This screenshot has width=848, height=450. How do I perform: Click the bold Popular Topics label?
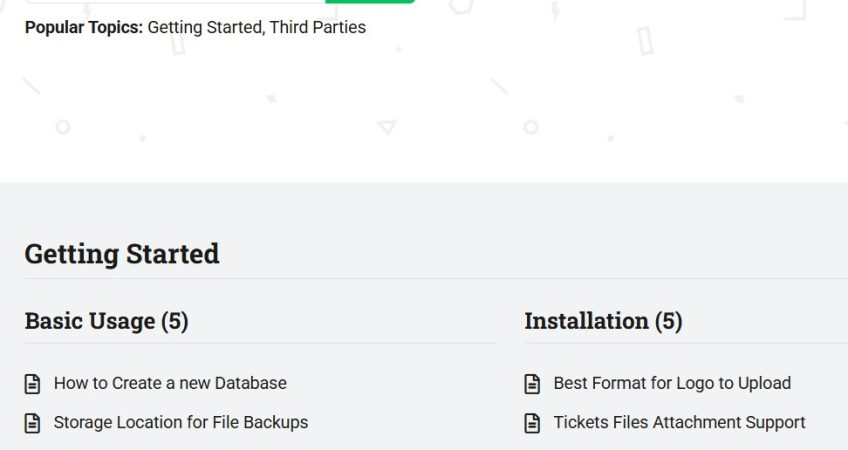[x=84, y=27]
